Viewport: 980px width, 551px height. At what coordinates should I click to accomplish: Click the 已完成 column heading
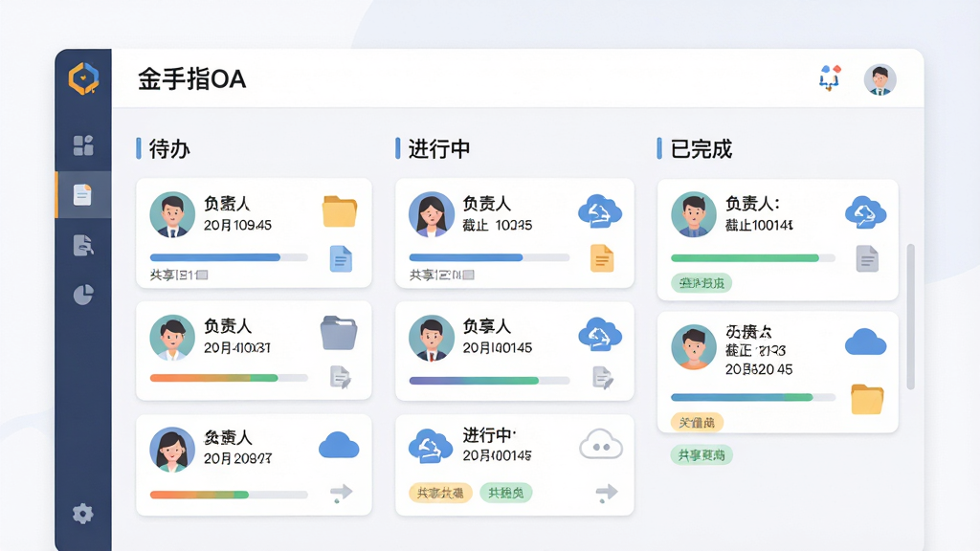coord(702,148)
